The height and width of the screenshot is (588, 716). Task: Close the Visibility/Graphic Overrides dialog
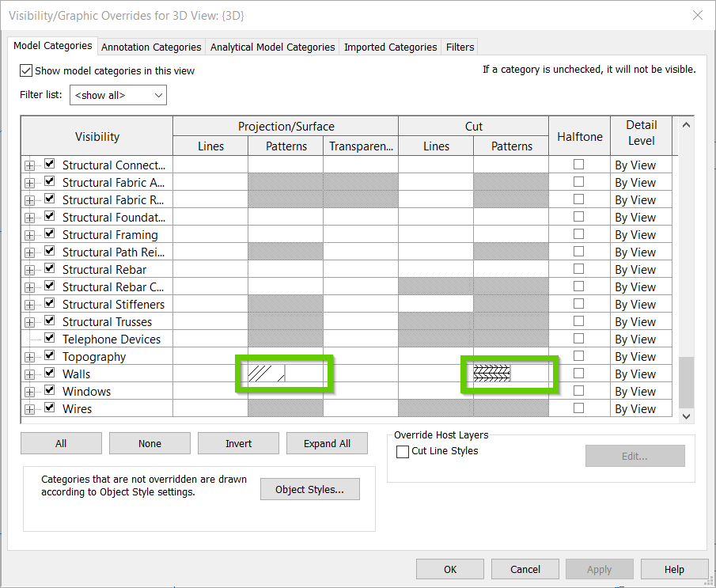pyautogui.click(x=697, y=15)
